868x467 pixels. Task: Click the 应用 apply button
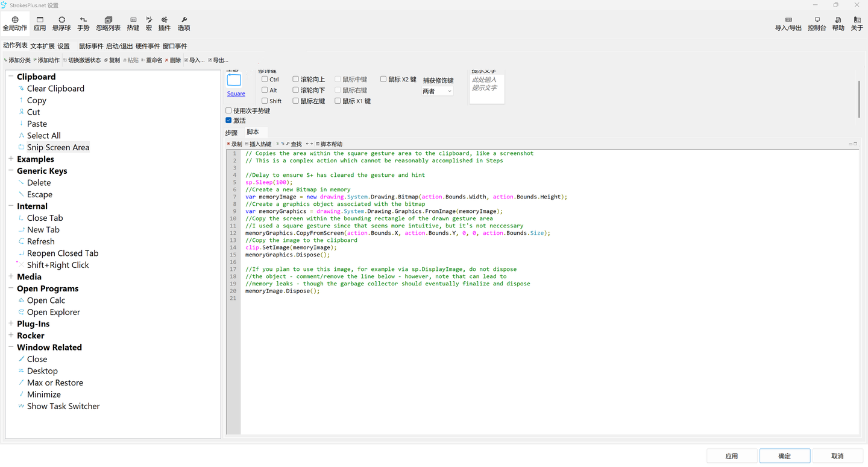tap(732, 456)
